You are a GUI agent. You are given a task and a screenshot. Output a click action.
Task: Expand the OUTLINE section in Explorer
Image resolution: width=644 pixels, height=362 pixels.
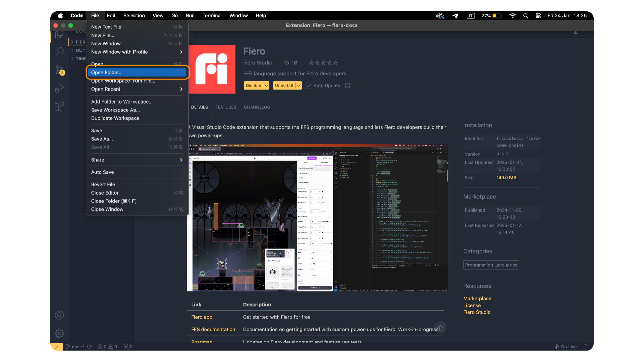pyautogui.click(x=77, y=50)
